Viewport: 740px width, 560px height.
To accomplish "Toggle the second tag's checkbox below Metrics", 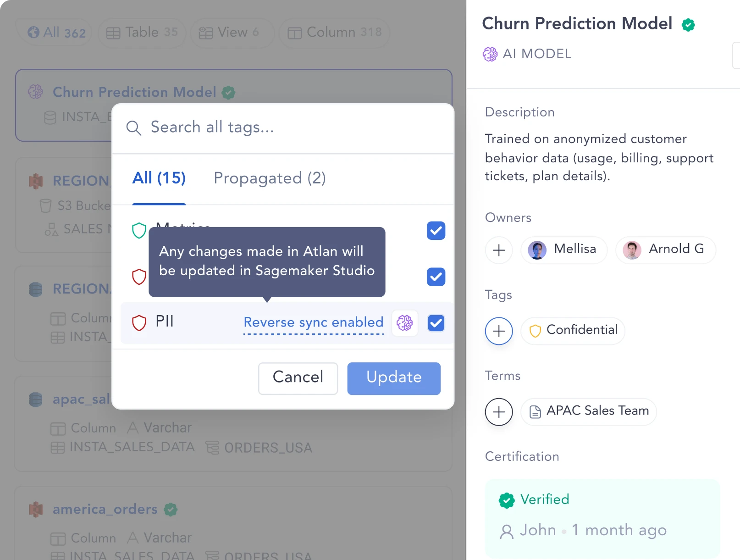I will [x=436, y=277].
